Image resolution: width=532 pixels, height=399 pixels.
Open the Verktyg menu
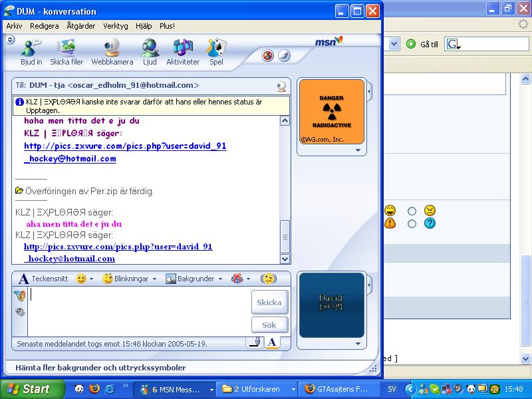(115, 26)
